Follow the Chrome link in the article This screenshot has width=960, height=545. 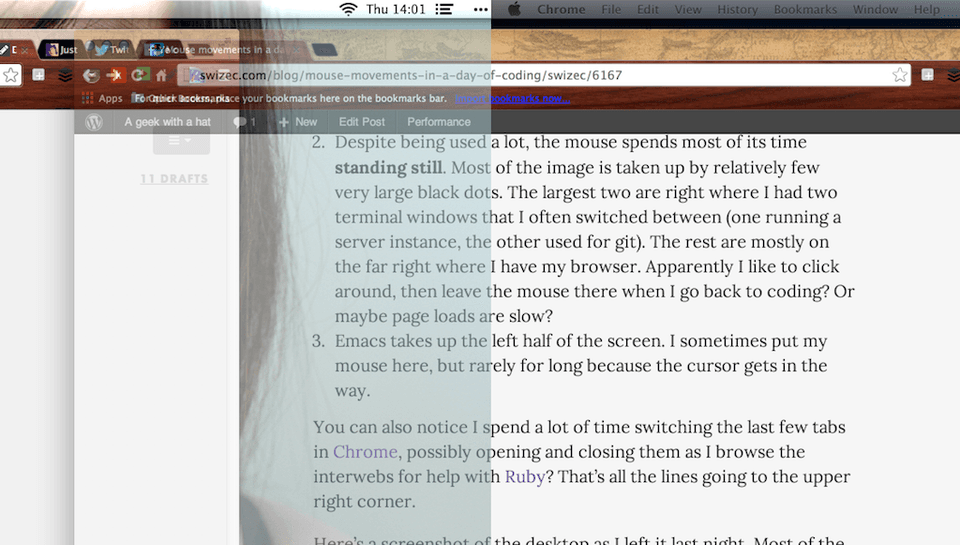(366, 452)
